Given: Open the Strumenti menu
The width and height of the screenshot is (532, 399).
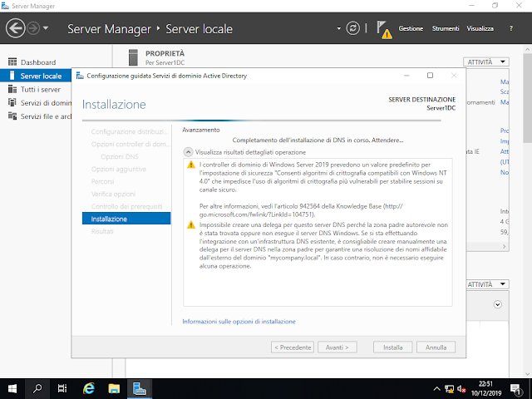Looking at the screenshot, I should (x=446, y=28).
